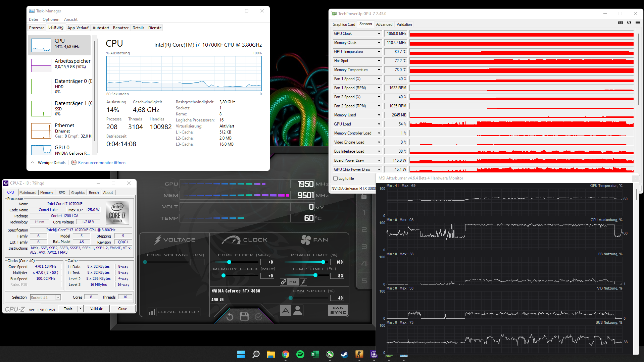Open the Fan 1 Speed (RPM) dropdown
Screen dimensions: 644x362
click(x=379, y=88)
